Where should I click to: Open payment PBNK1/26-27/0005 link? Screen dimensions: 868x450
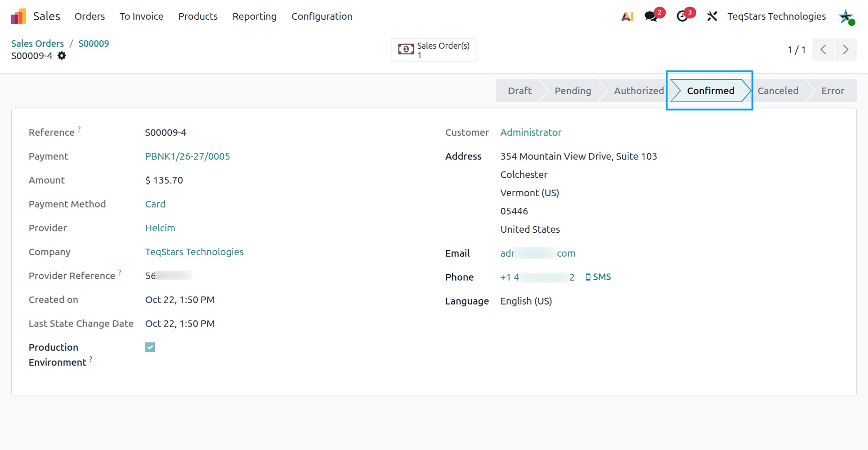pyautogui.click(x=187, y=156)
